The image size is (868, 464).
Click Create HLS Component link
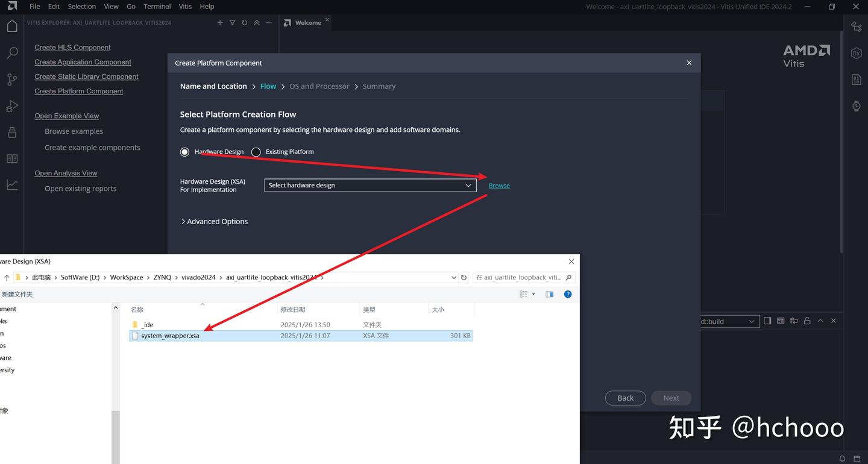coord(72,48)
